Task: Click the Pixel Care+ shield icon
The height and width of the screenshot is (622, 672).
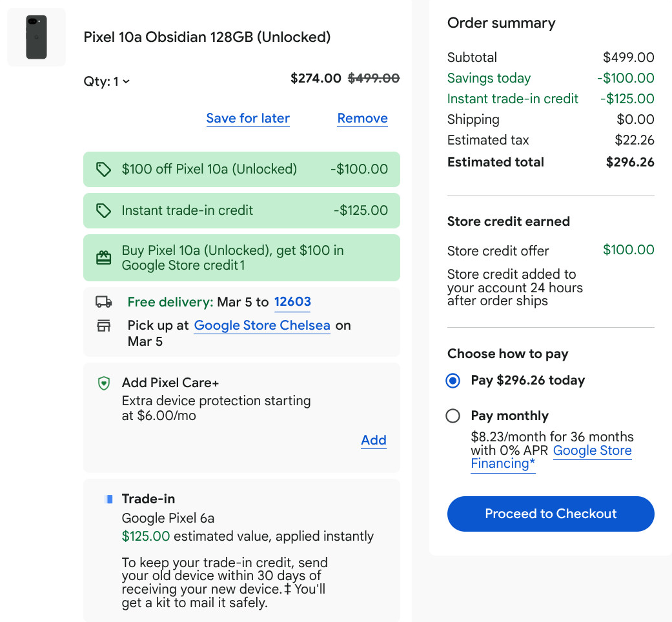Action: (x=103, y=383)
